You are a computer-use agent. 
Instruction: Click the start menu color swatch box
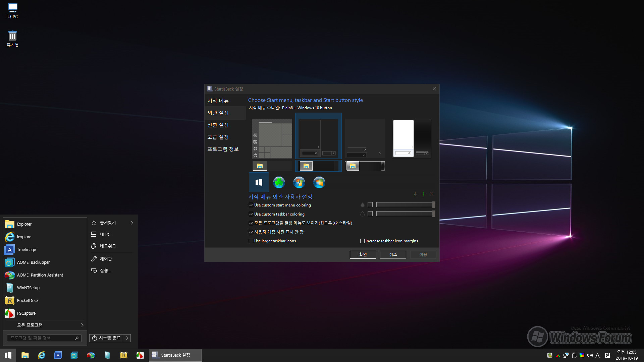370,205
